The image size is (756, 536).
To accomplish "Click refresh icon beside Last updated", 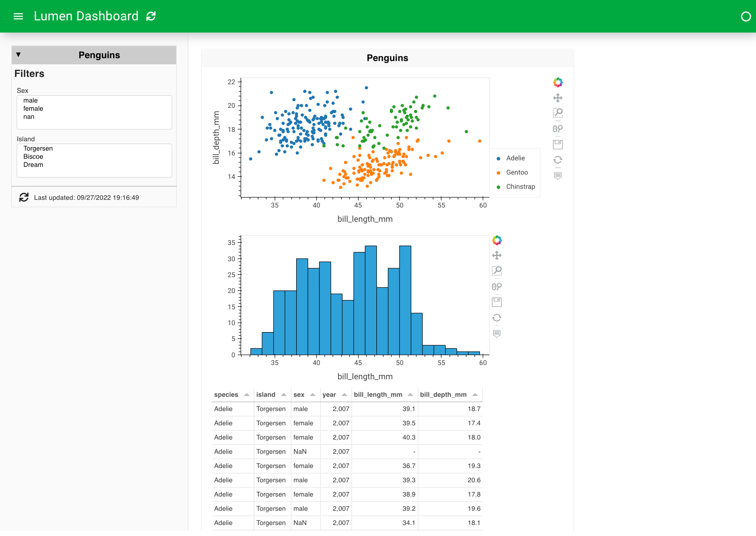I will pos(24,197).
